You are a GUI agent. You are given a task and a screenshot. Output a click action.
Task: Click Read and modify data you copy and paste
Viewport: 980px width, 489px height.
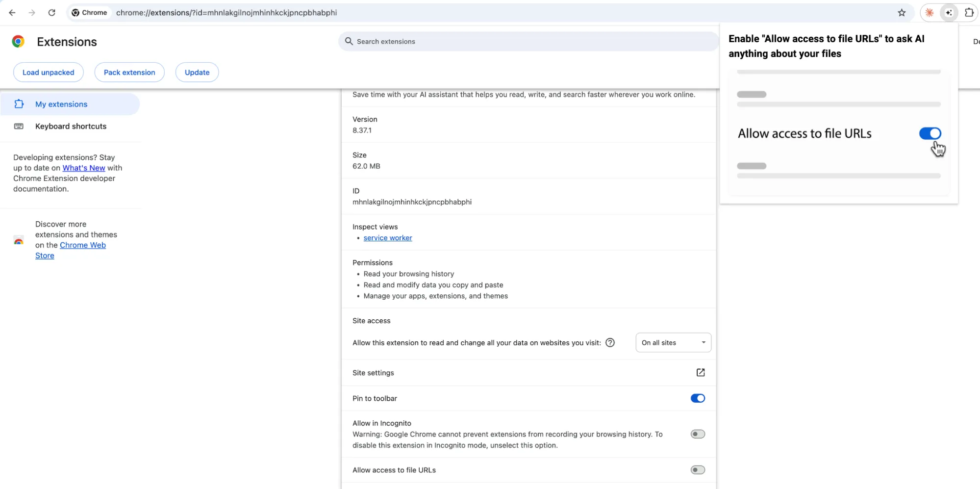pyautogui.click(x=433, y=285)
